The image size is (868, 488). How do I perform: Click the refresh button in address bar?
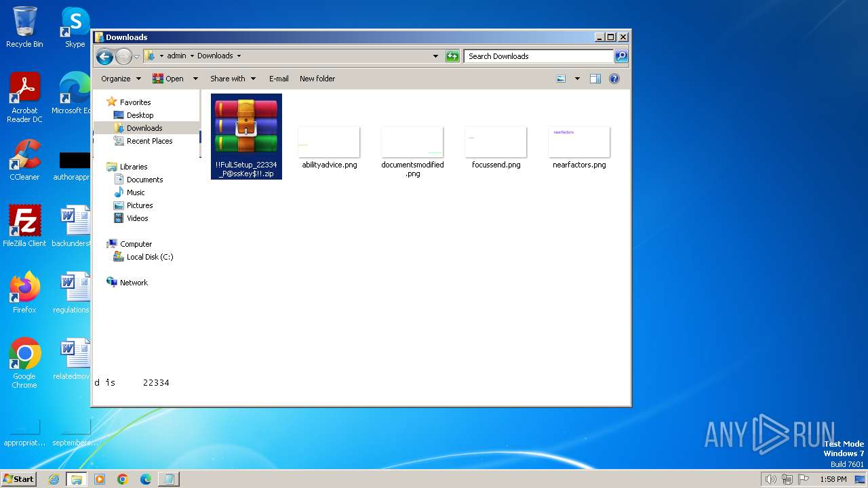pos(452,56)
